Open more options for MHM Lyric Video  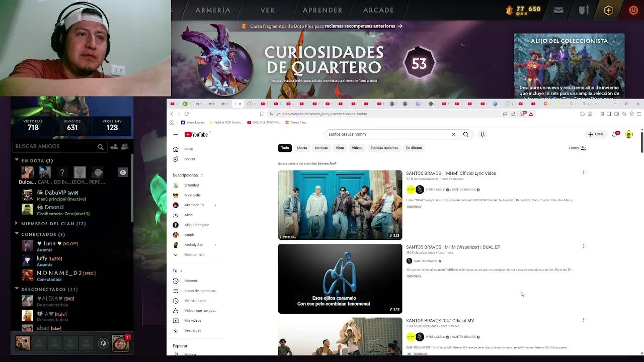click(584, 173)
